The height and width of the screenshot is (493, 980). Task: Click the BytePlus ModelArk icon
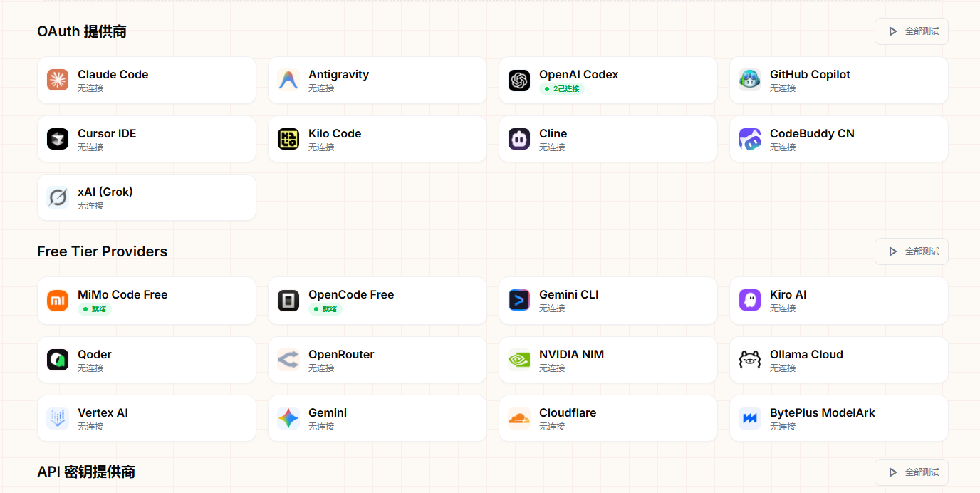tap(750, 418)
